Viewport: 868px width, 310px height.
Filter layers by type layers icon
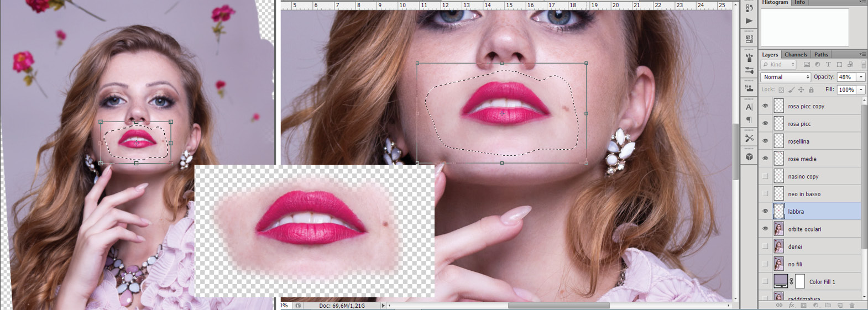(828, 65)
